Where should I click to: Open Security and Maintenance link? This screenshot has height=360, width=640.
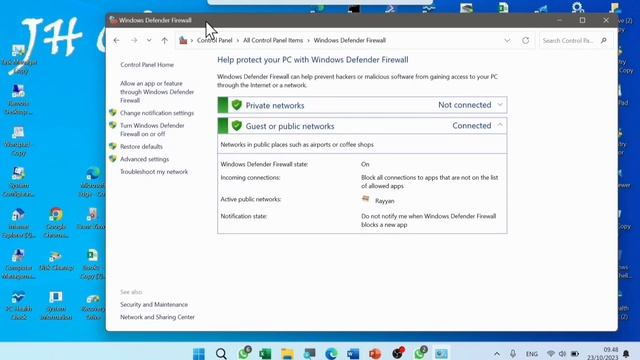154,304
